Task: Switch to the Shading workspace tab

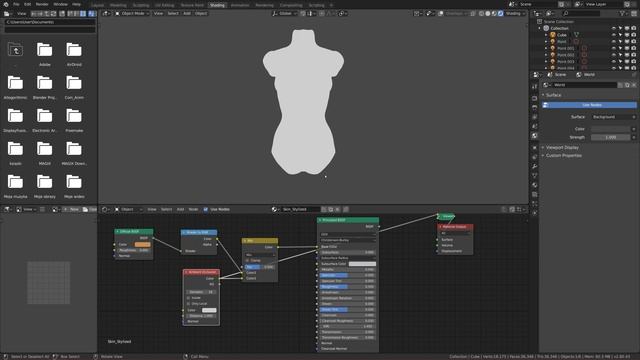Action: [x=217, y=5]
